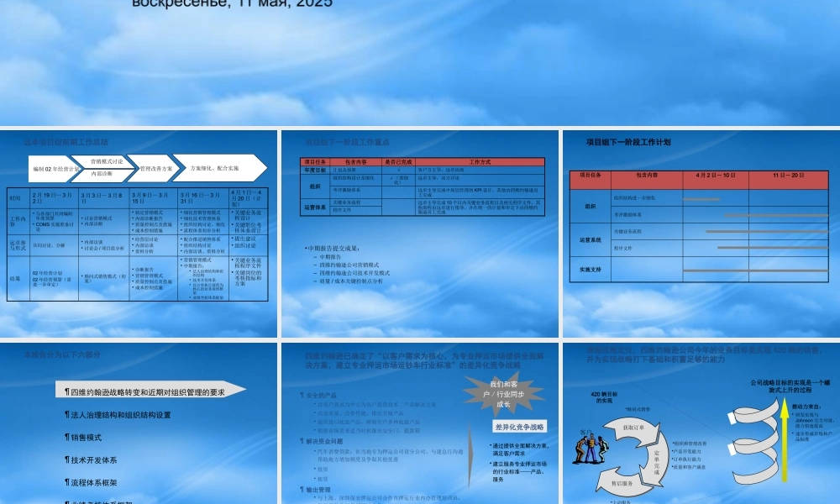
Task: Click the 实施支持 row label in plan table
Action: (590, 270)
